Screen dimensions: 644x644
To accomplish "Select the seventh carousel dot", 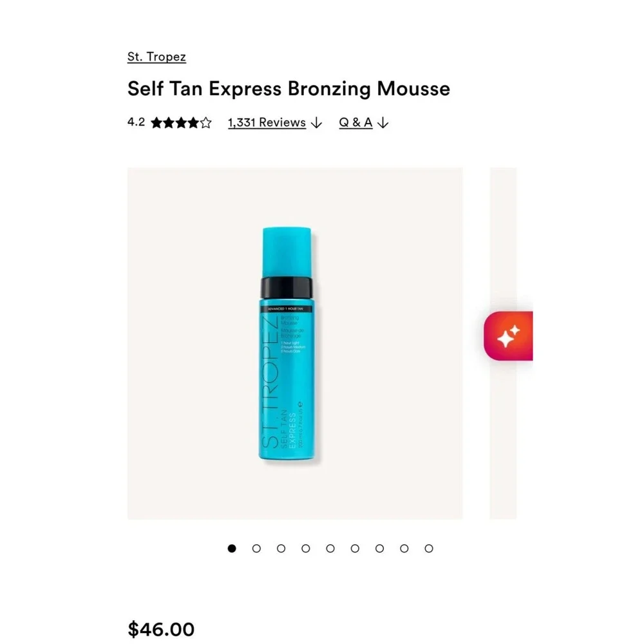I will click(379, 548).
